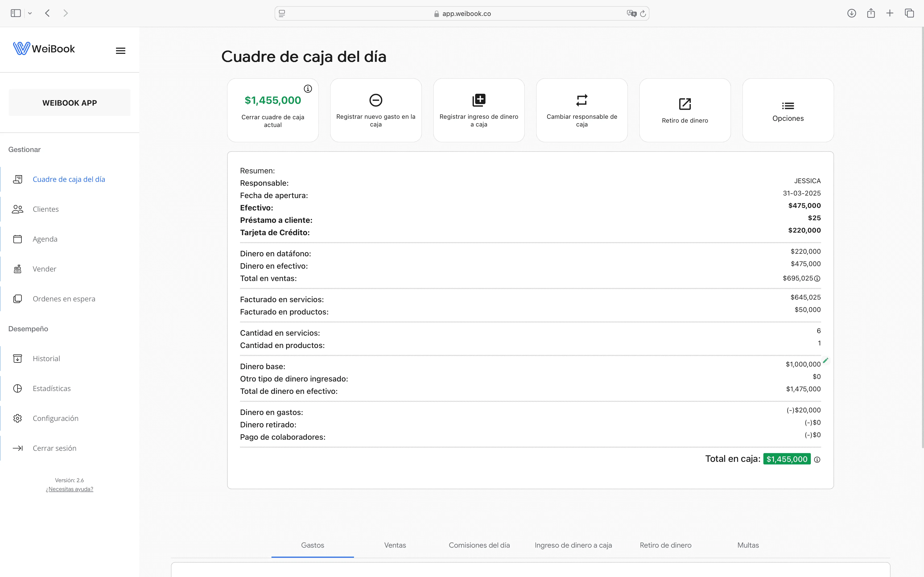Open Clientes from the sidebar
Viewport: 924px width, 577px height.
coord(45,209)
